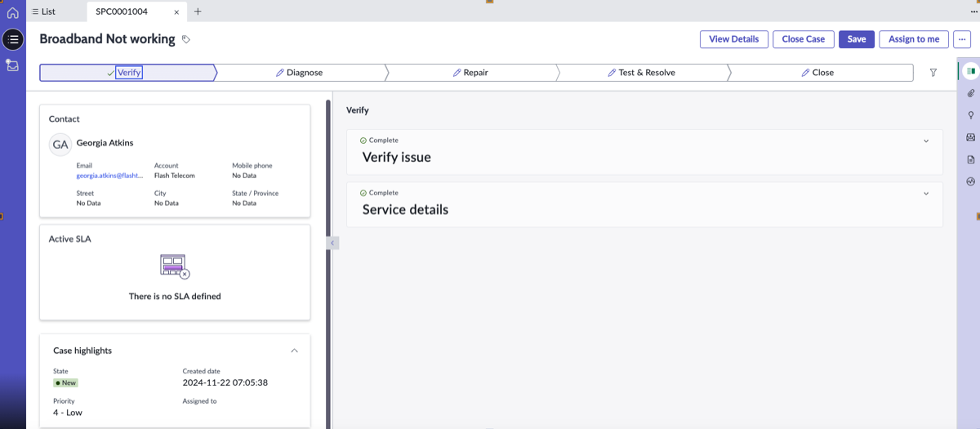Click the tag icon beside case title

(185, 39)
